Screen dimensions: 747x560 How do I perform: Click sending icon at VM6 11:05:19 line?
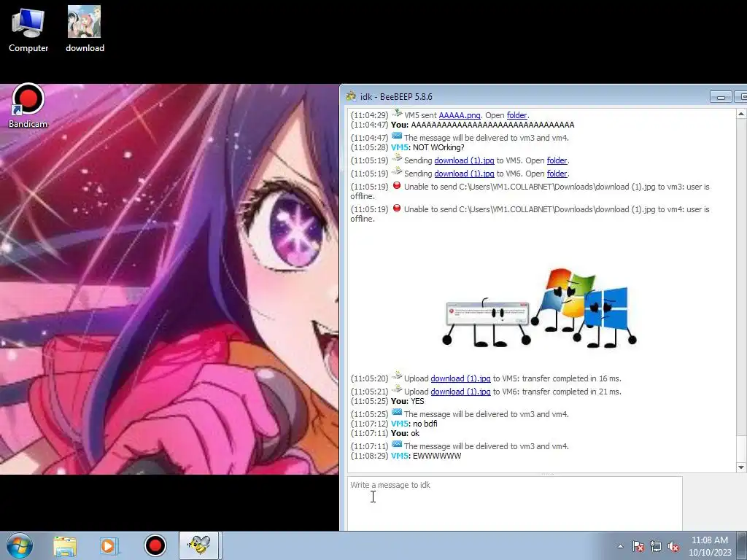(396, 172)
